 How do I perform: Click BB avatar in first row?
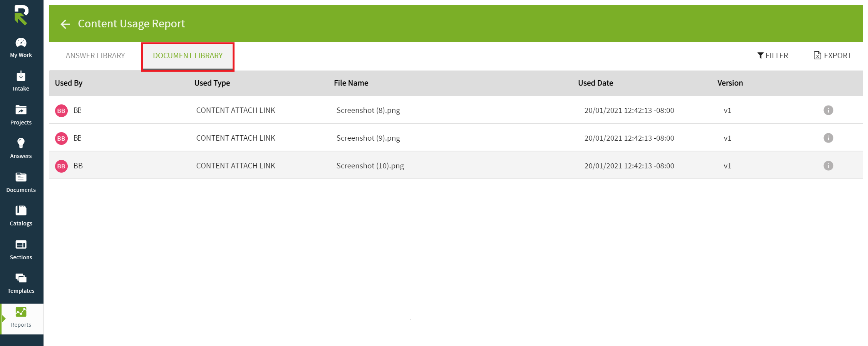61,111
